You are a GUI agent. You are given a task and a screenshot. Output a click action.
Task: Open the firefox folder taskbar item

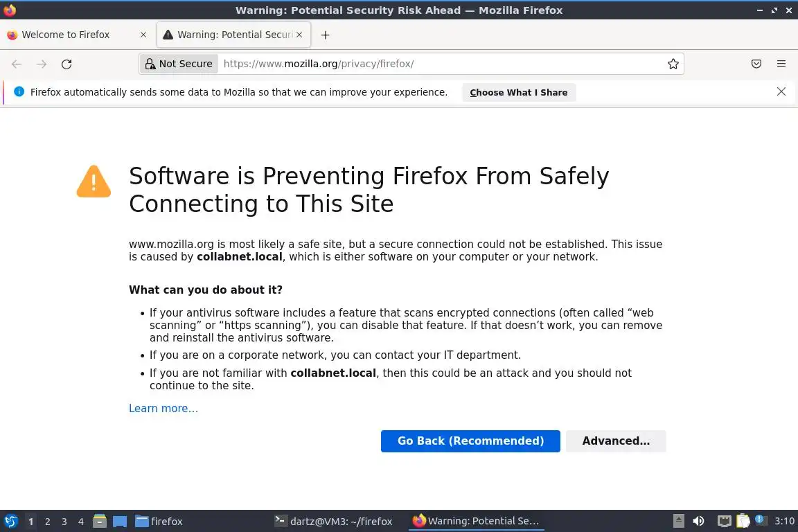coord(159,521)
